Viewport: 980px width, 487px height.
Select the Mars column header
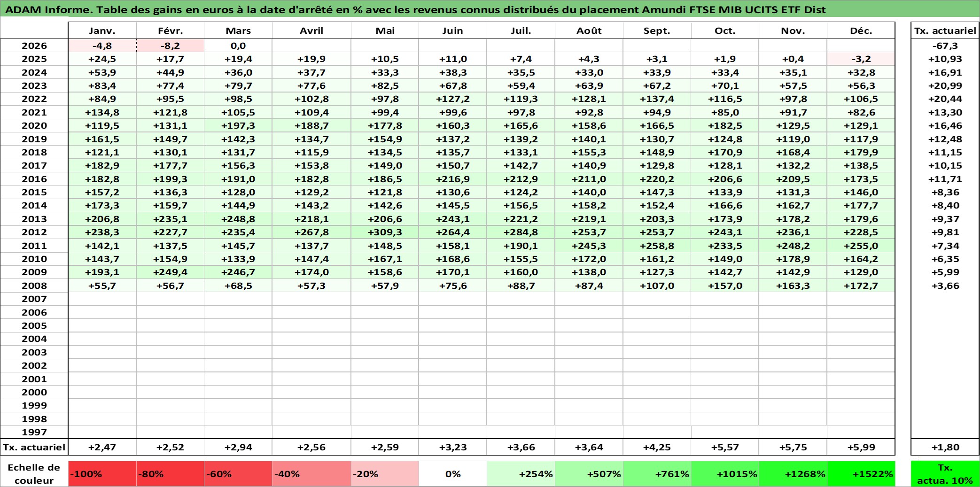coord(238,31)
